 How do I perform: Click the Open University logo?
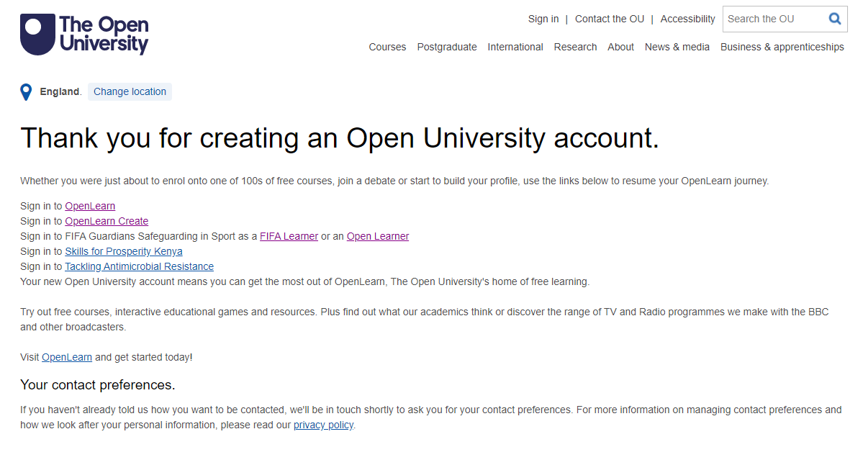84,34
